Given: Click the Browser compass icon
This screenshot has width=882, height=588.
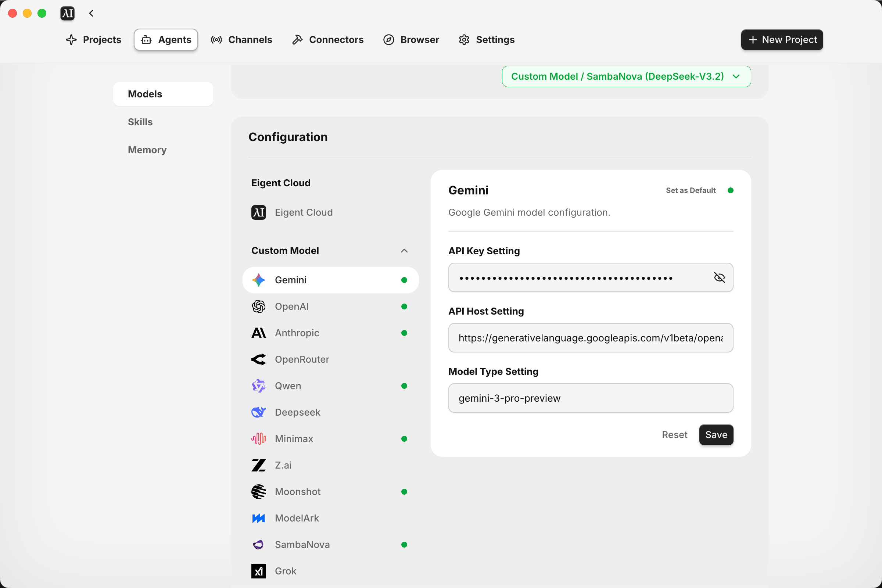Looking at the screenshot, I should tap(388, 40).
